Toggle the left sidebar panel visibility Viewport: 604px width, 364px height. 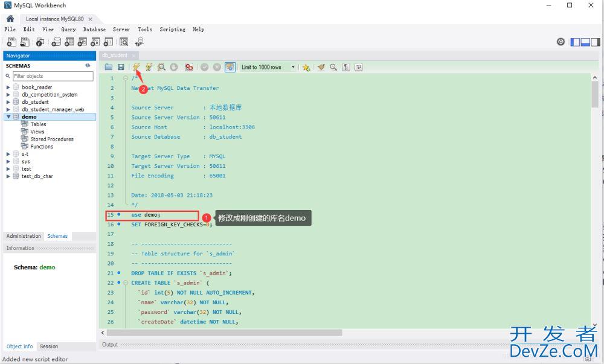click(x=575, y=42)
